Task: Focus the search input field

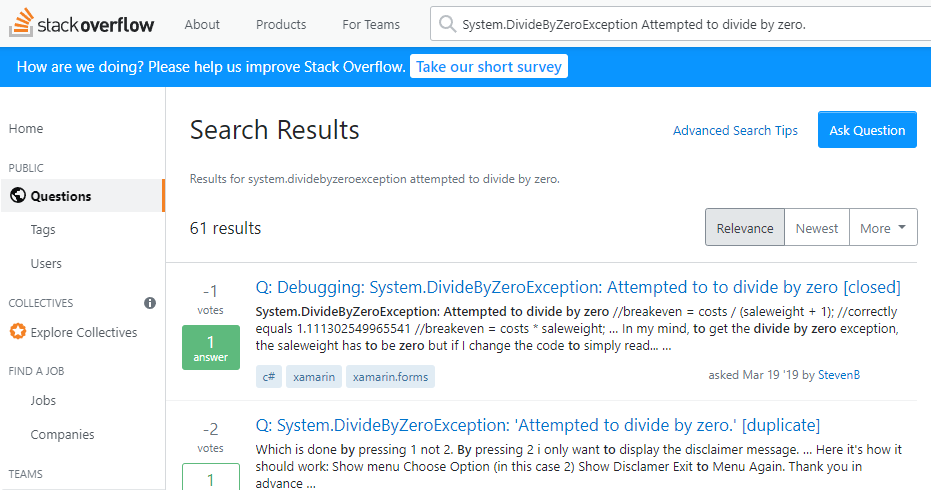Action: click(680, 24)
